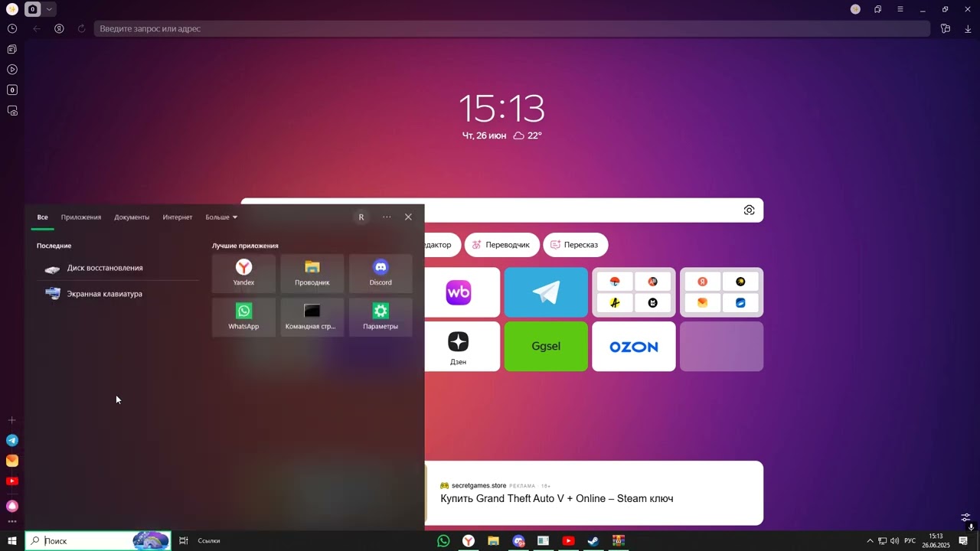Screen dimensions: 980x551
Task: Open Ggsel green tile
Action: (546, 347)
